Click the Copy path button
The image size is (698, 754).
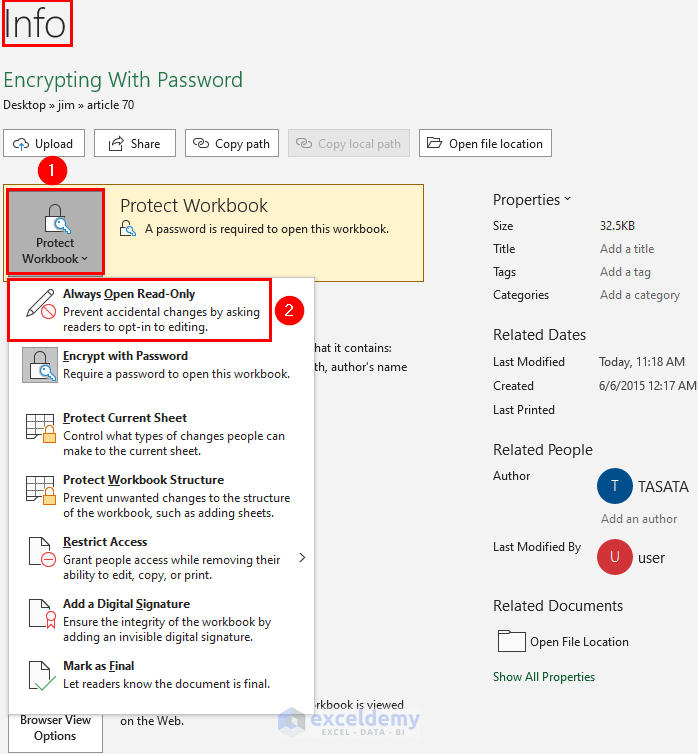coord(232,143)
